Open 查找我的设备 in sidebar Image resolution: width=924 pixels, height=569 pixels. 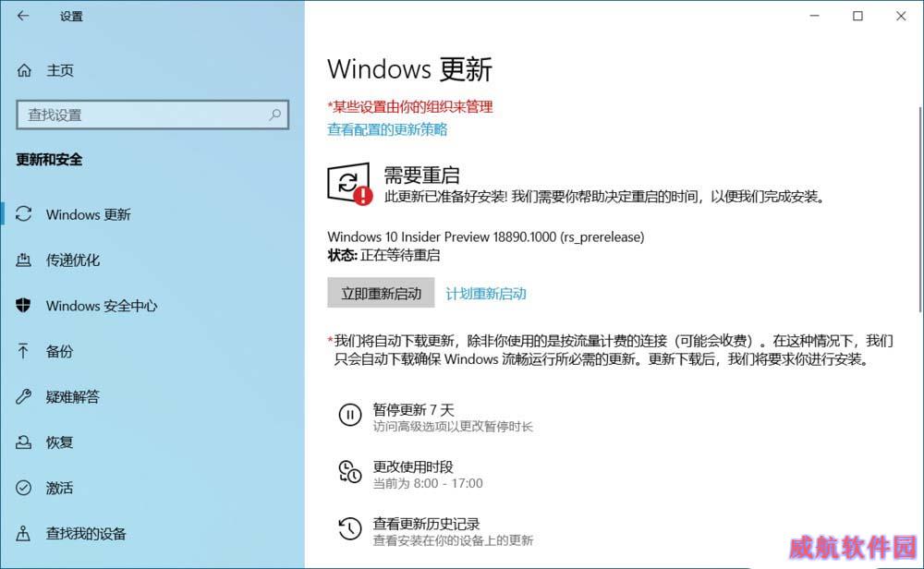tap(71, 534)
